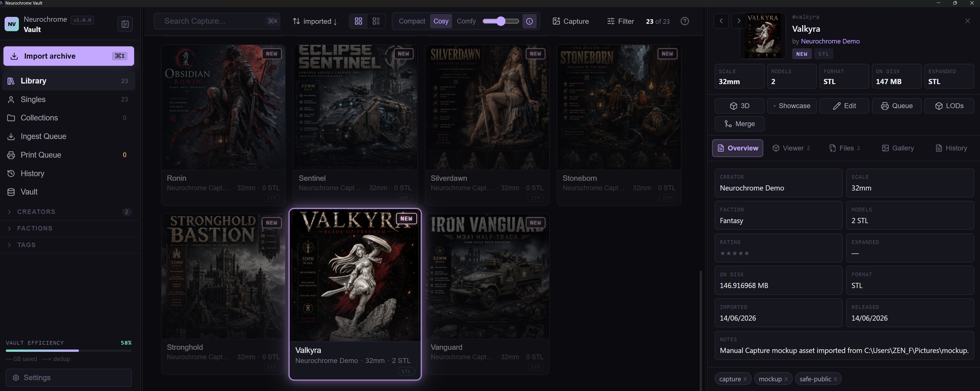Click the Valkyra card in grid
Screen dimensions: 980x391
(x=355, y=294)
